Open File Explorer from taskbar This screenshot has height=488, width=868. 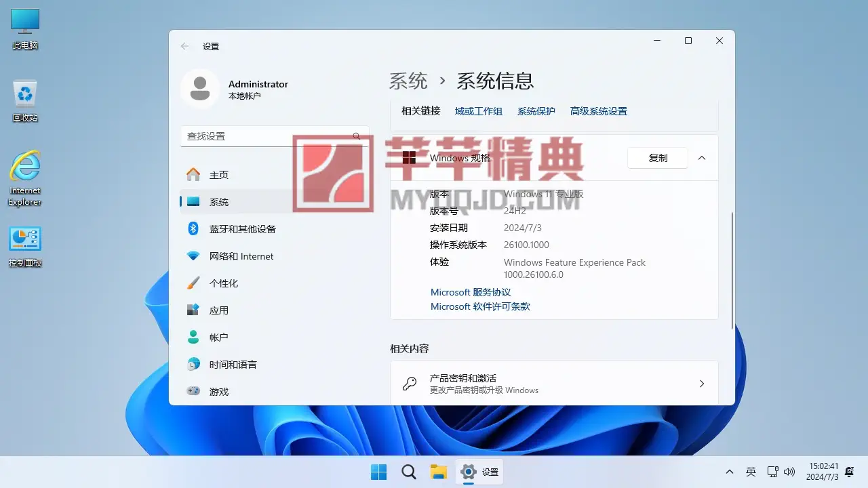pos(439,472)
